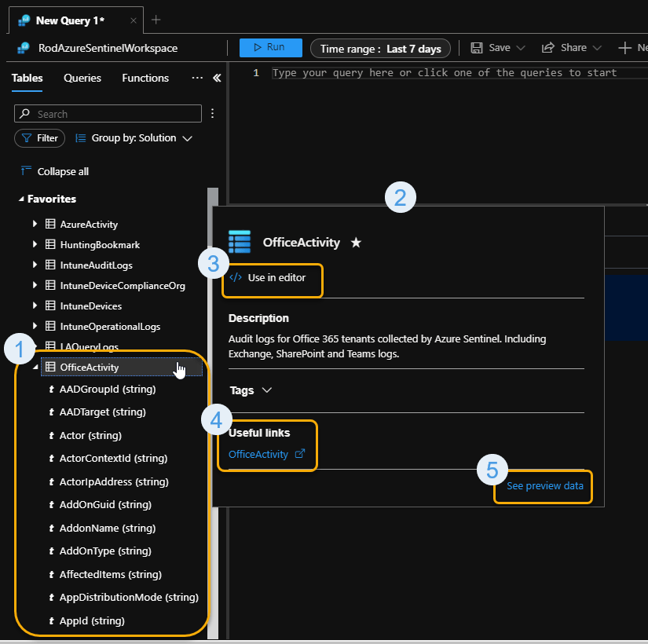The image size is (648, 644).
Task: Click the external link icon beside OfficeActivity
Action: point(302,454)
